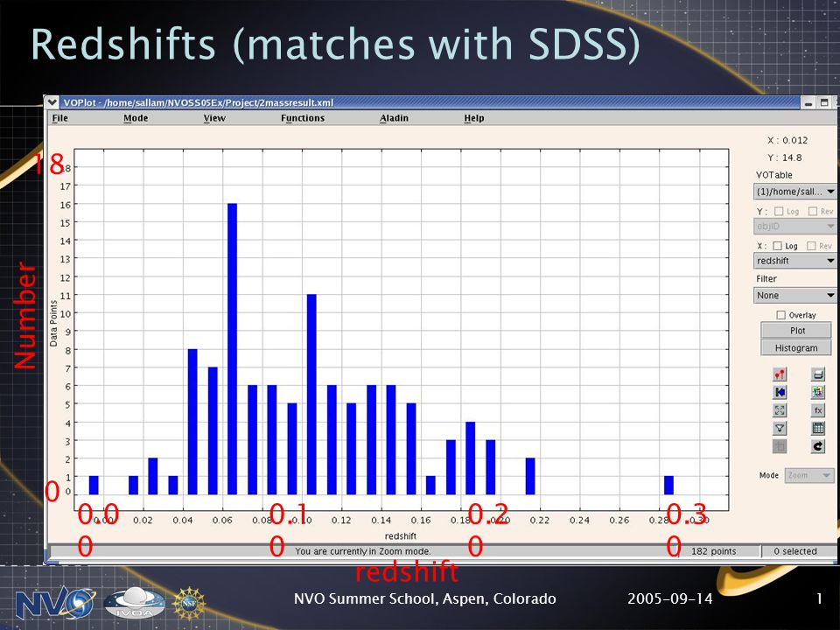The height and width of the screenshot is (630, 840).
Task: Click the tallest histogram bar at count 16
Action: pos(232,349)
